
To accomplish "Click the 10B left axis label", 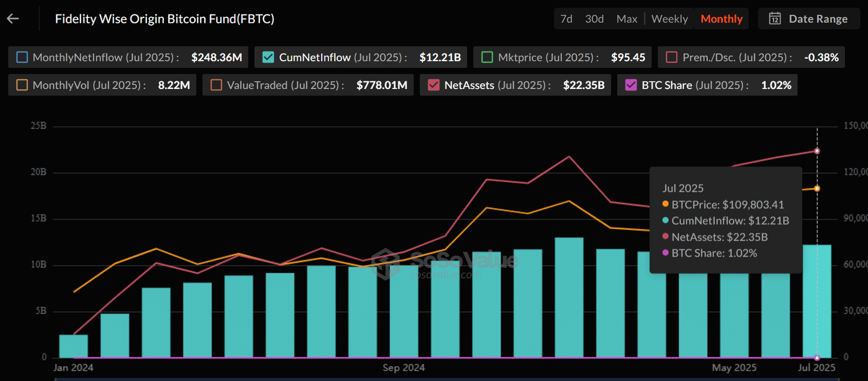I will pos(39,264).
